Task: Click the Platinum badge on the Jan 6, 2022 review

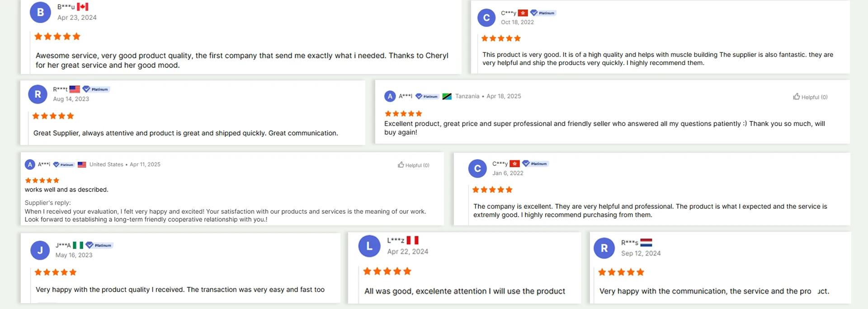Action: pos(535,164)
